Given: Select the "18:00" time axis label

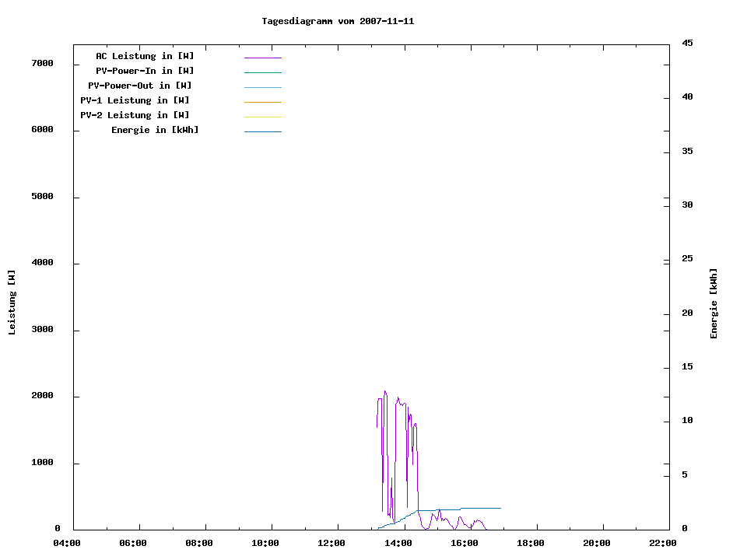Looking at the screenshot, I should (530, 544).
